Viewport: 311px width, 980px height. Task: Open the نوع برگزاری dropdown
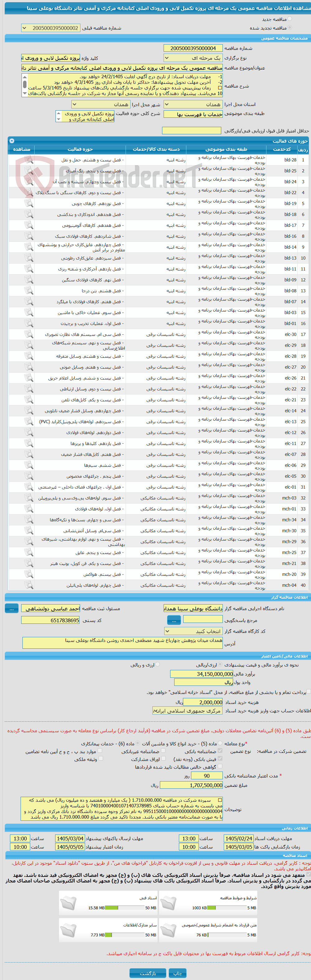193,58
